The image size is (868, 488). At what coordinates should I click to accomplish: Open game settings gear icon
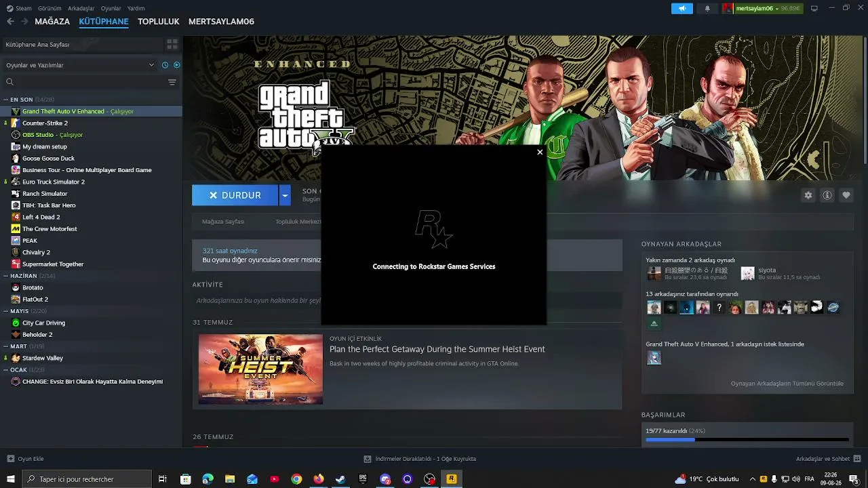point(808,195)
